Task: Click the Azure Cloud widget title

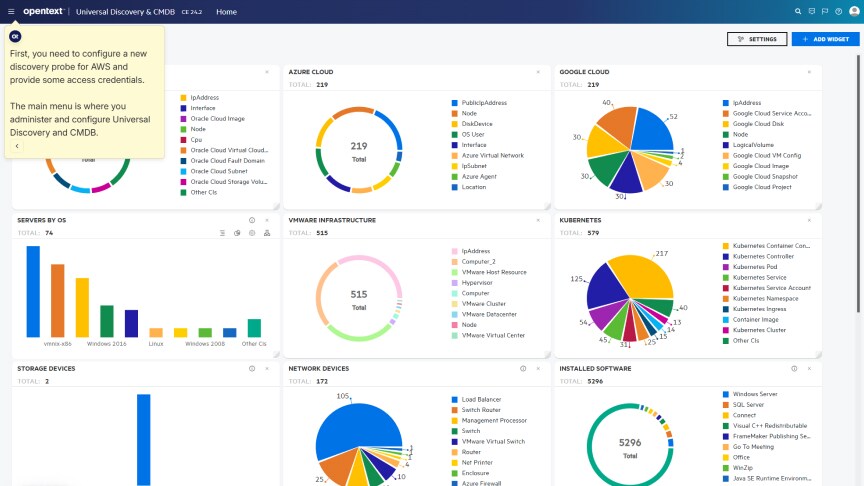Action: coord(311,72)
